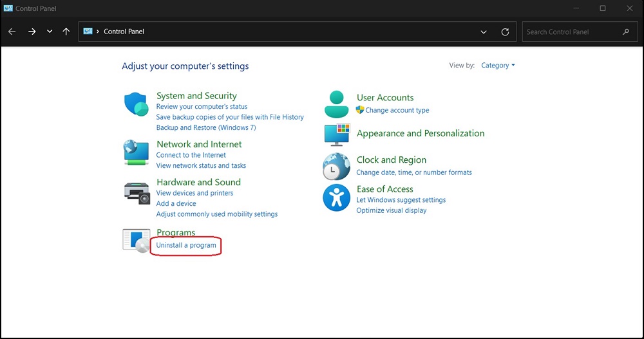644x339 pixels.
Task: Open Ease of Access category
Action: [x=384, y=188]
